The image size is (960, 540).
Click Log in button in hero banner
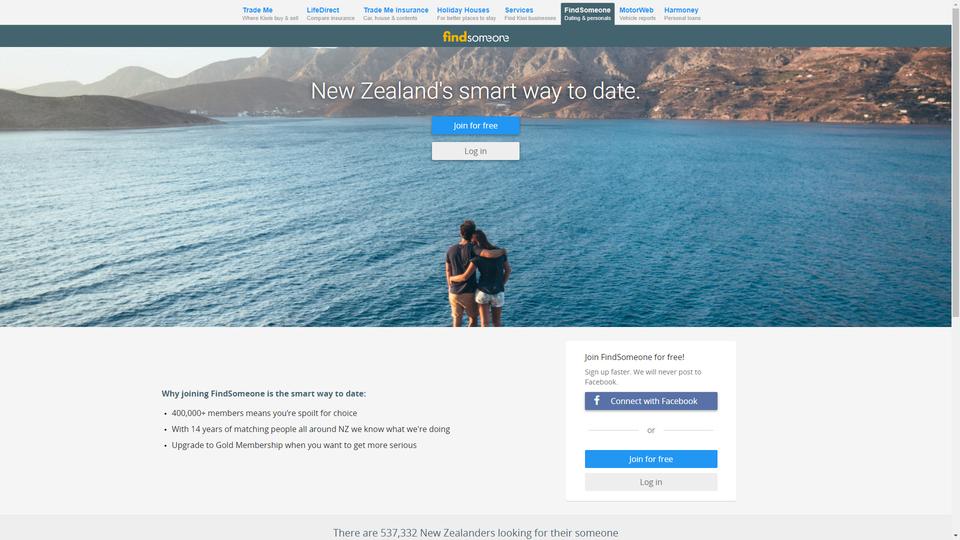476,151
